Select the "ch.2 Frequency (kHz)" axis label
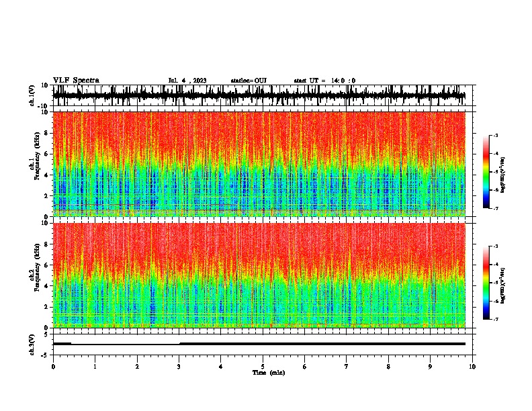The height and width of the screenshot is (411, 532). (x=35, y=267)
